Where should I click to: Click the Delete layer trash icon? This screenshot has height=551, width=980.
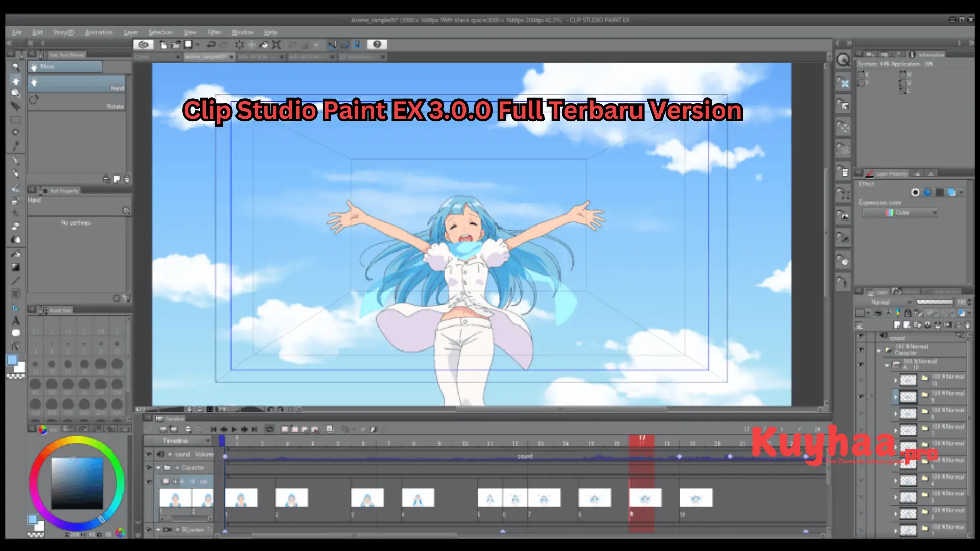point(967,325)
